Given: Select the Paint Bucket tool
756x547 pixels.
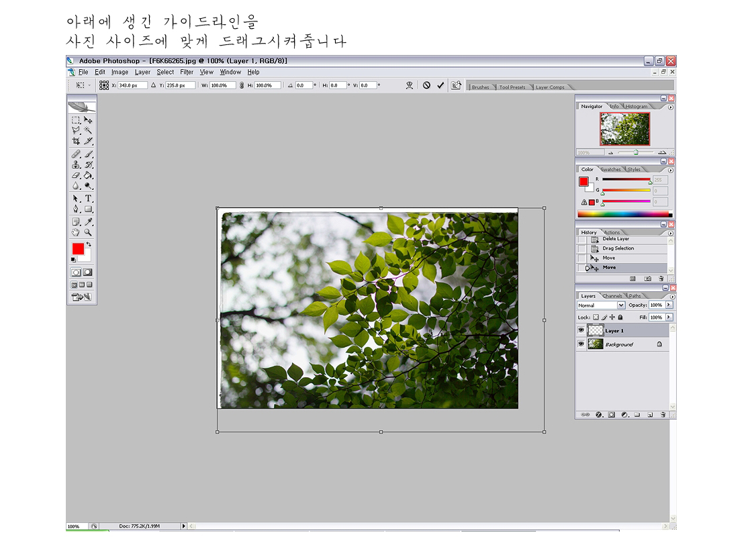Looking at the screenshot, I should 88,176.
